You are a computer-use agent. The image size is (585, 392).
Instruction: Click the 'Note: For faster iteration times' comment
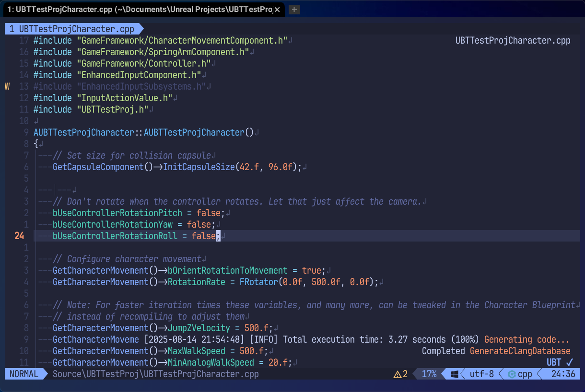click(x=314, y=305)
